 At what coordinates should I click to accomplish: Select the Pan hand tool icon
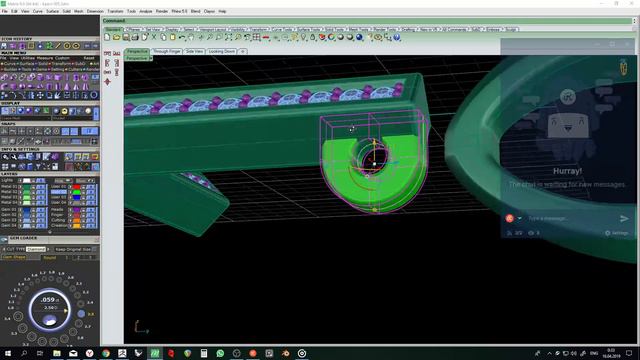click(191, 38)
